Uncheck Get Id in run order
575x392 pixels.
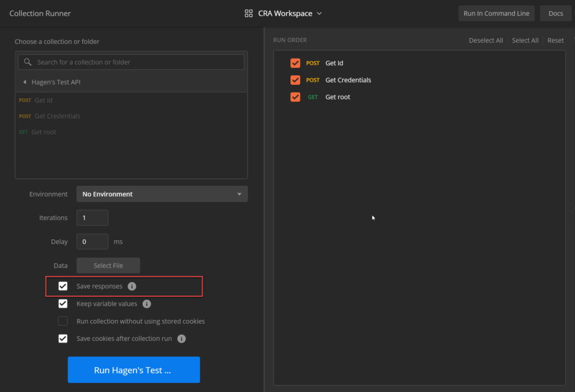295,63
